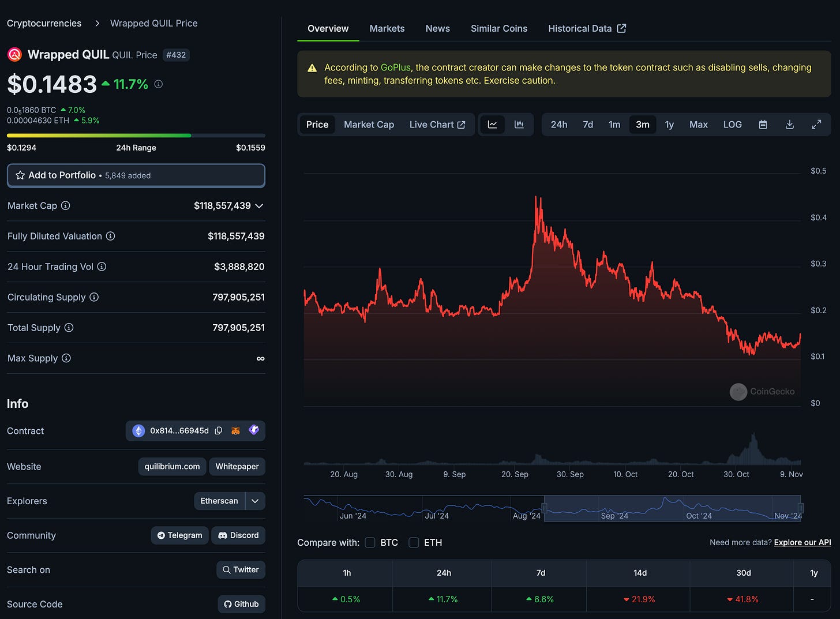The height and width of the screenshot is (619, 840).
Task: Click right handle of chart navigator
Action: point(801,508)
